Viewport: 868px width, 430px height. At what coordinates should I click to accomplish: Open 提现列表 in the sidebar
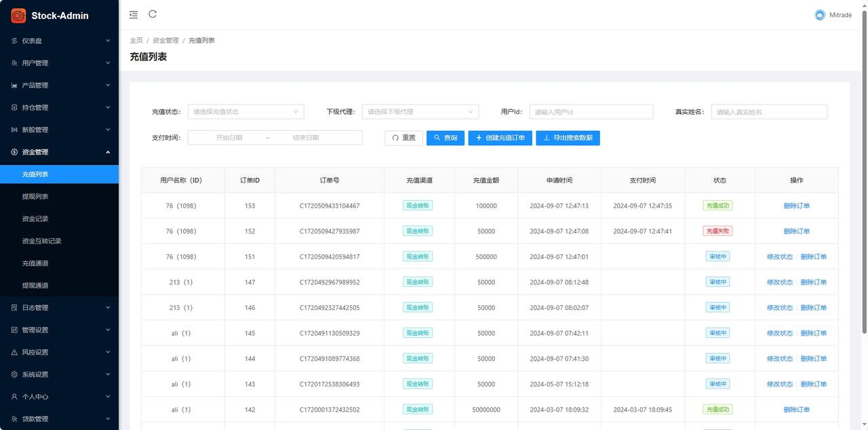35,197
